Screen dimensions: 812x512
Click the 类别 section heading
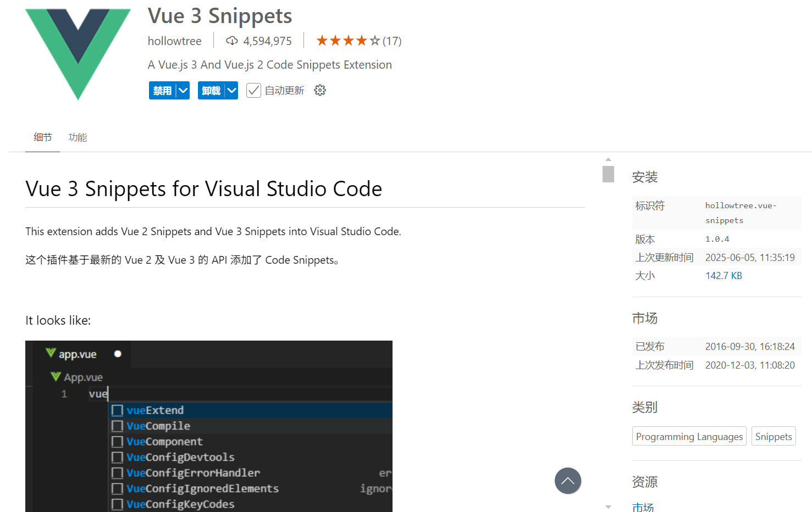coord(645,407)
